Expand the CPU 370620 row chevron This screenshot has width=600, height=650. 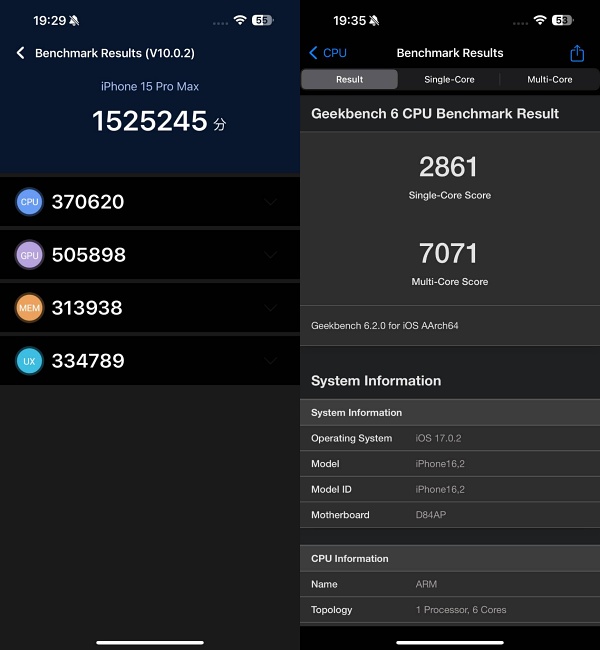point(270,202)
